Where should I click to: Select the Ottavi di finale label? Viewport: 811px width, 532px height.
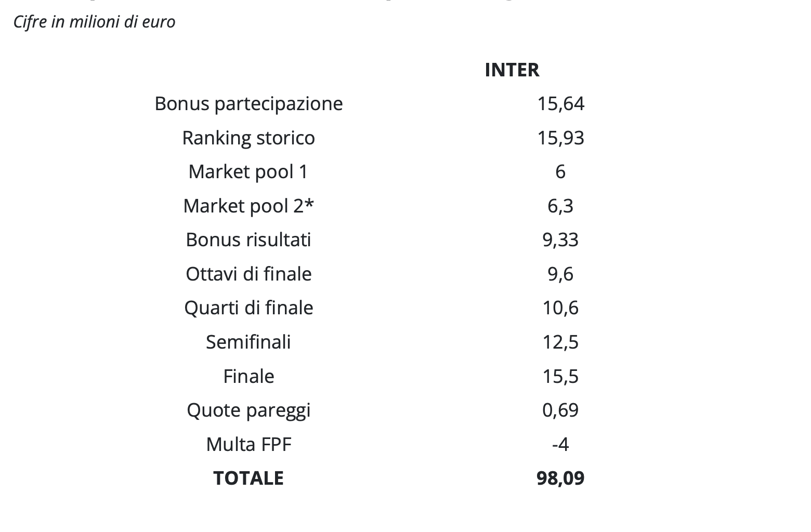[248, 274]
